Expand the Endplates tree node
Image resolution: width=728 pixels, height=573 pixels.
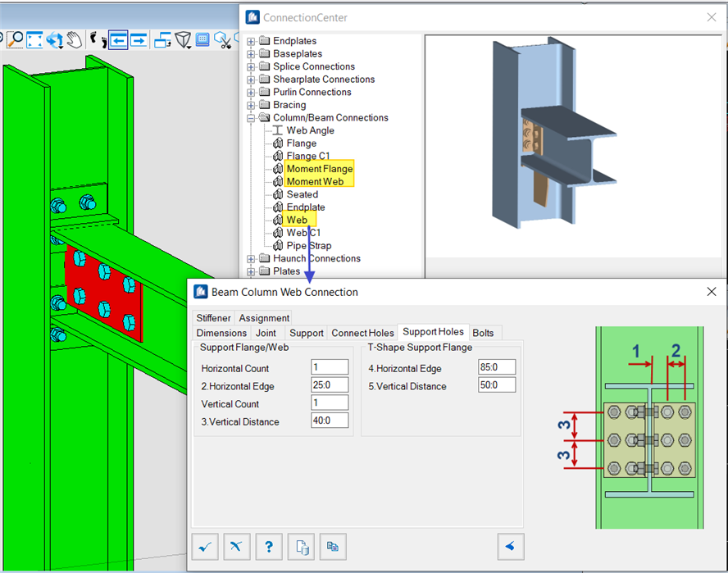click(x=252, y=41)
